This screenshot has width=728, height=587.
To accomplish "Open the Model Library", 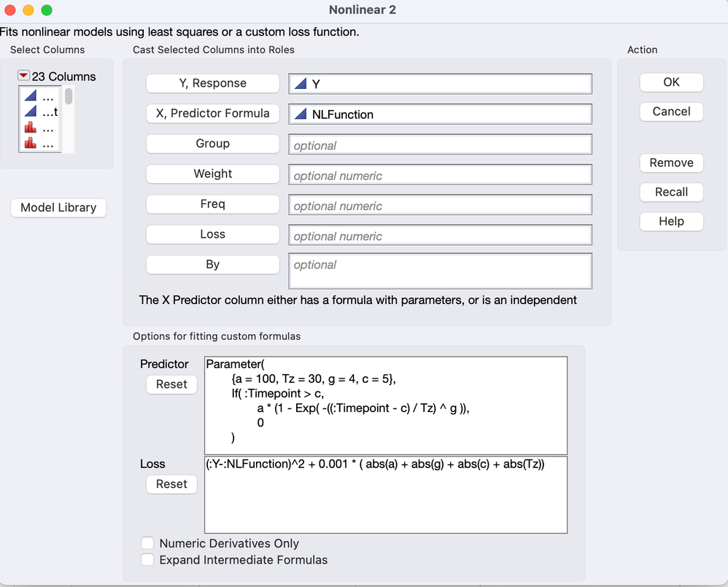I will pyautogui.click(x=58, y=208).
